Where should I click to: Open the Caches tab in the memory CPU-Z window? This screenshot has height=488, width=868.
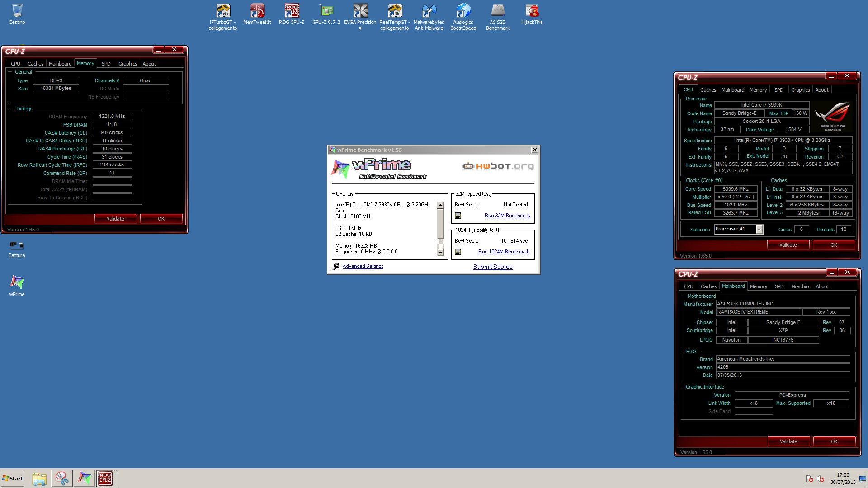(x=35, y=64)
